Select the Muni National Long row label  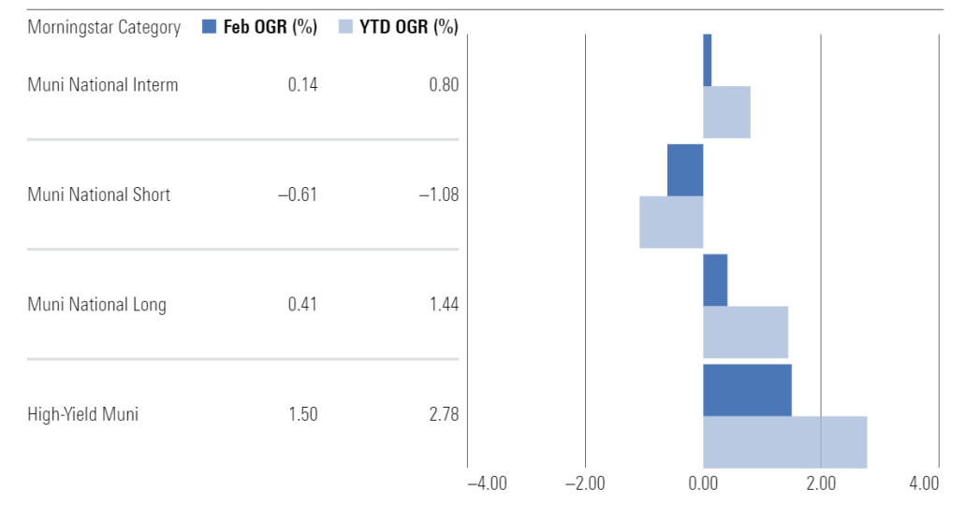click(x=97, y=304)
